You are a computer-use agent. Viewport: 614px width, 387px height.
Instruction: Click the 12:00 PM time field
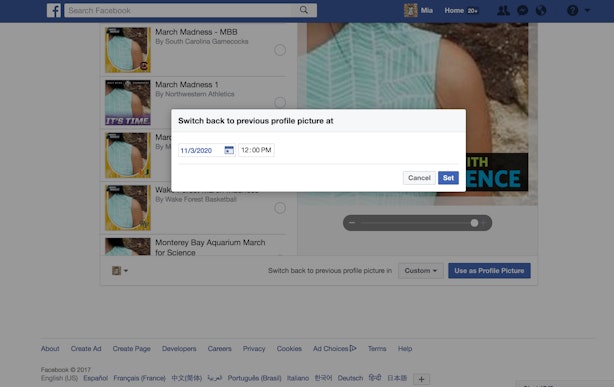256,150
